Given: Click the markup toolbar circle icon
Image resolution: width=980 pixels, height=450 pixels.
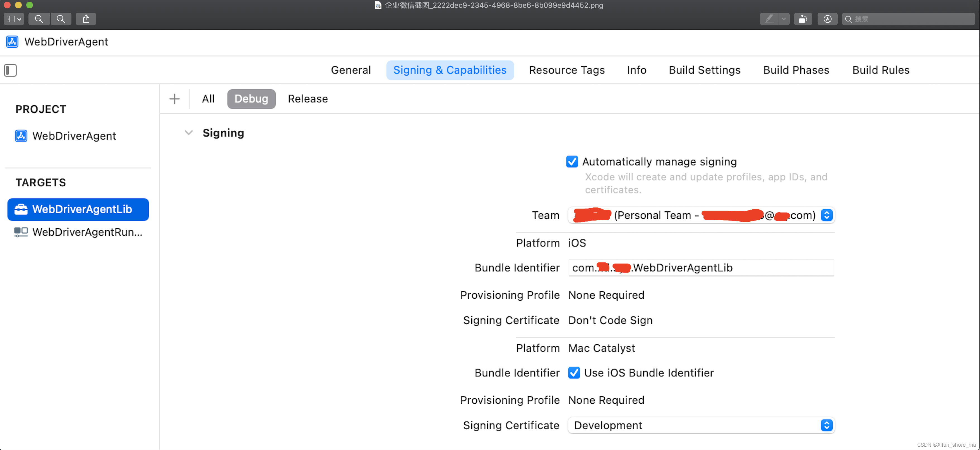Looking at the screenshot, I should point(827,19).
